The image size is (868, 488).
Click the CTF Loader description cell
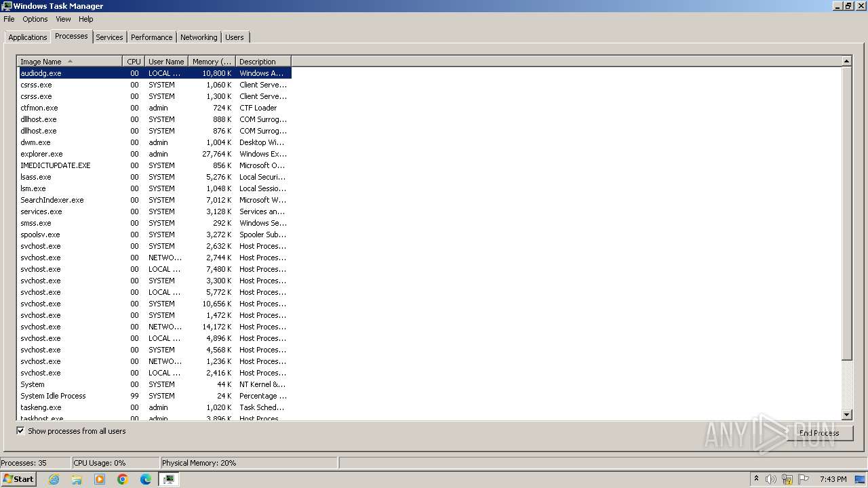pyautogui.click(x=258, y=108)
